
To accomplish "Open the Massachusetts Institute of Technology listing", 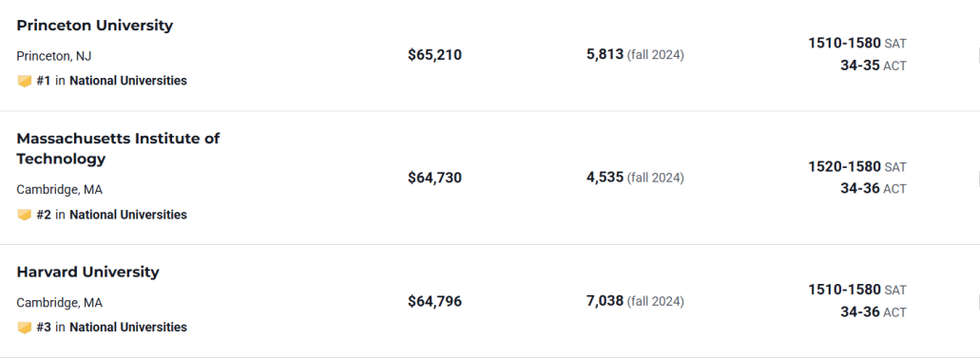I will tap(118, 149).
